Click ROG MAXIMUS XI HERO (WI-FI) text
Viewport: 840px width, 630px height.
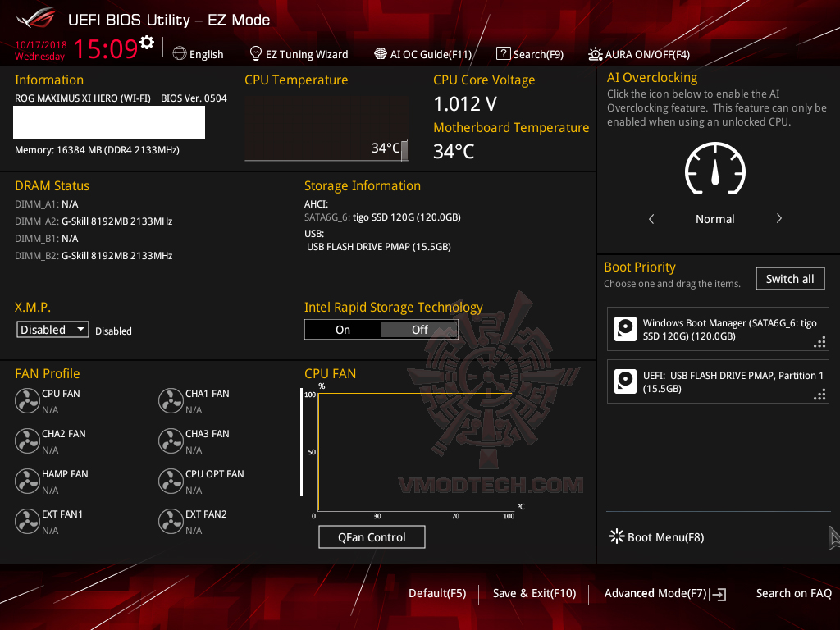pos(83,98)
